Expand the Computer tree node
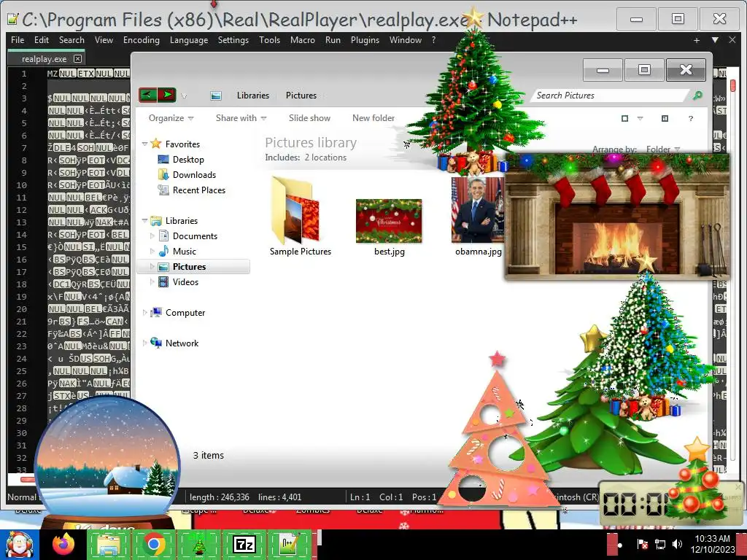747x560 pixels. click(145, 312)
